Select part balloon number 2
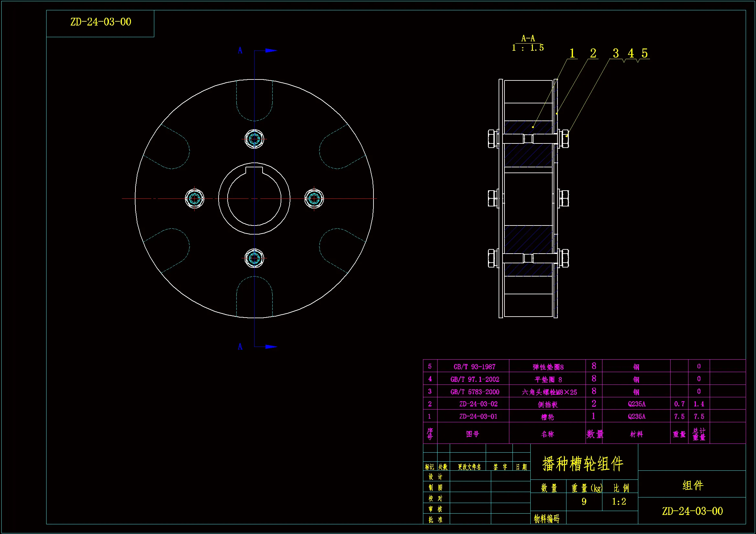This screenshot has width=756, height=534. (593, 53)
